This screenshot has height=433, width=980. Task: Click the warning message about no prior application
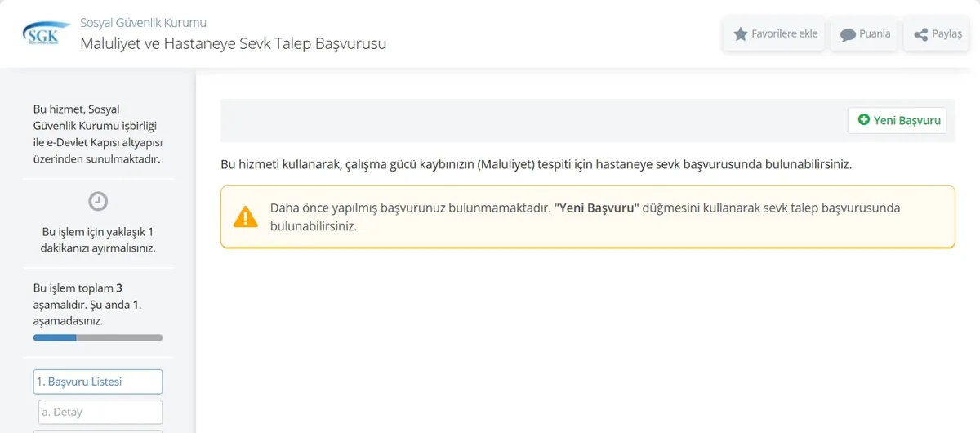[x=588, y=216]
